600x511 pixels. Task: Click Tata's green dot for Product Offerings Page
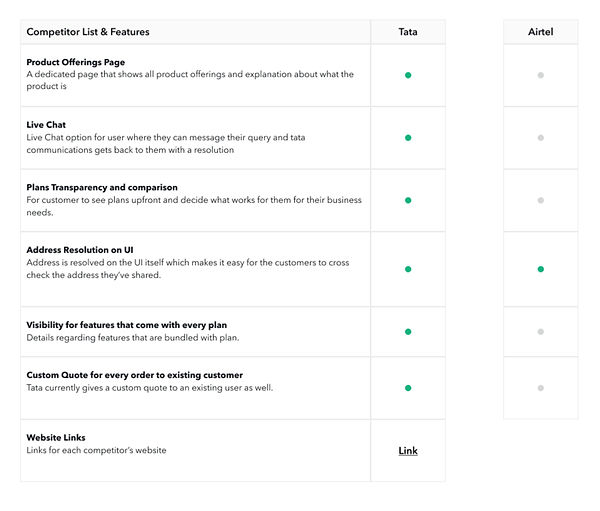click(408, 75)
